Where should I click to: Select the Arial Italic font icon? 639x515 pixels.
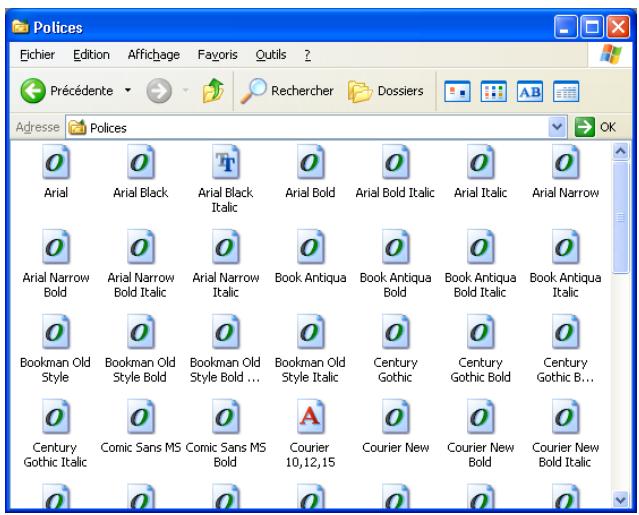click(480, 162)
